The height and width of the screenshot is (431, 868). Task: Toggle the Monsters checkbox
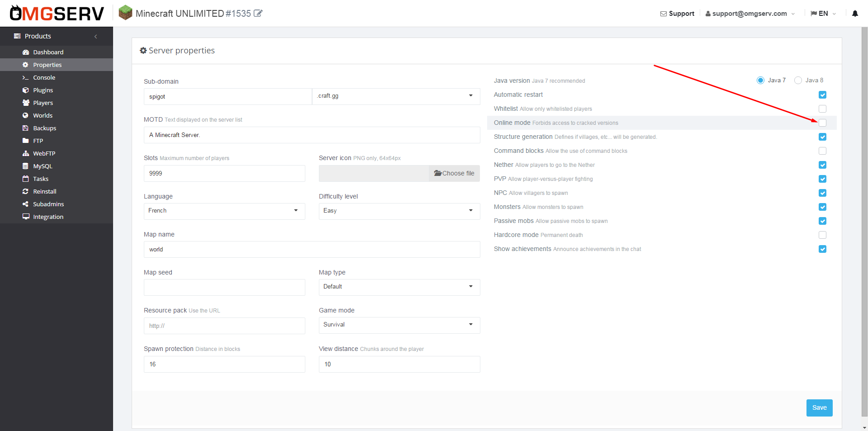click(x=822, y=207)
